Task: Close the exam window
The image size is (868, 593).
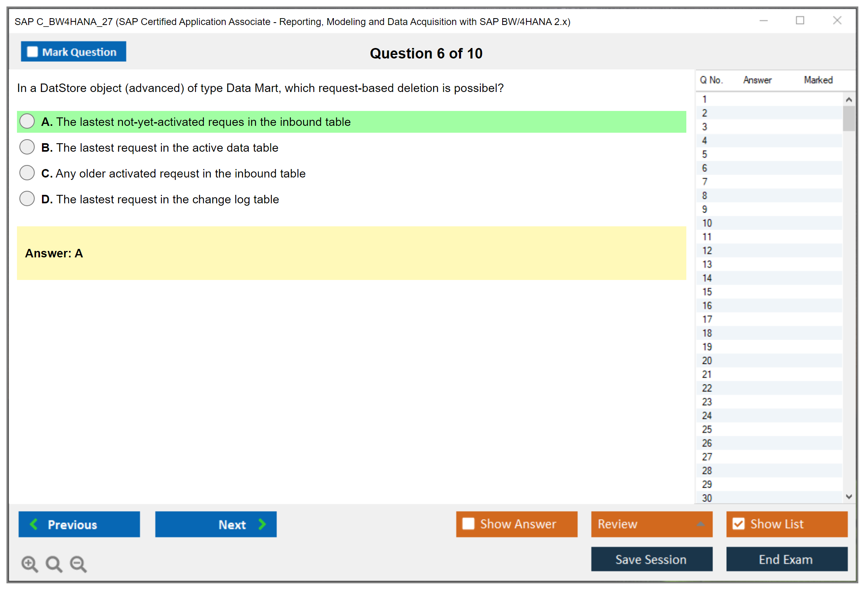Action: tap(837, 21)
